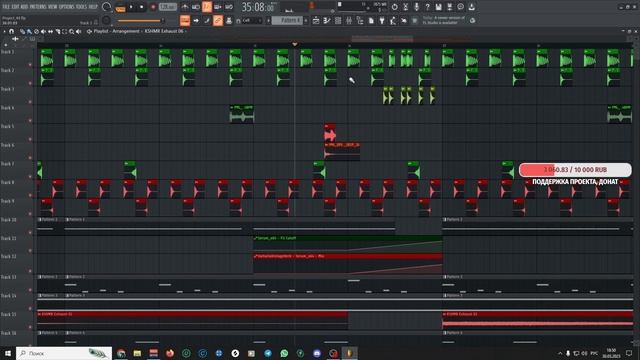The height and width of the screenshot is (360, 640).
Task: Click the tempo display showing 128
Action: pos(167,7)
